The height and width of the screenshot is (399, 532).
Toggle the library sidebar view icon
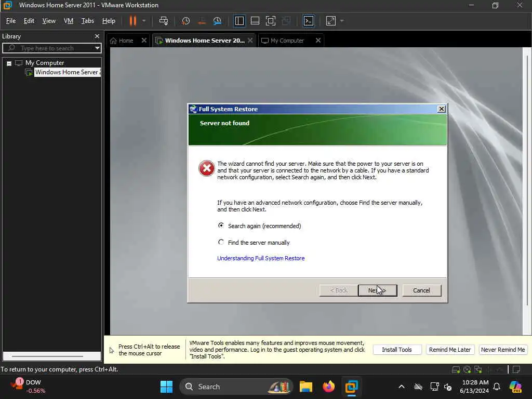(x=239, y=21)
